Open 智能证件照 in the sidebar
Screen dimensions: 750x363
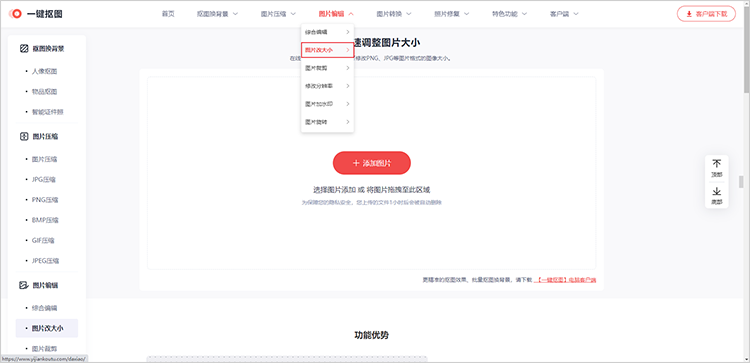point(48,112)
